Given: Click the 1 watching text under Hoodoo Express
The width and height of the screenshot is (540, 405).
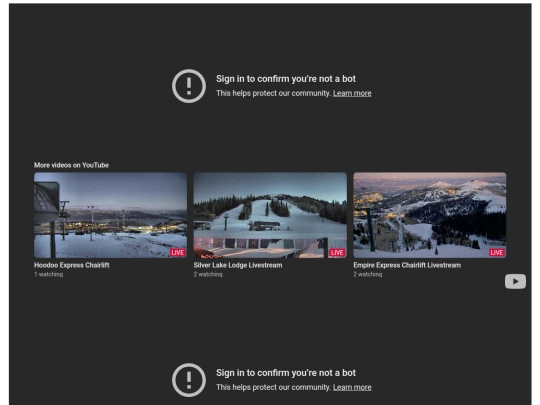Looking at the screenshot, I should point(49,274).
